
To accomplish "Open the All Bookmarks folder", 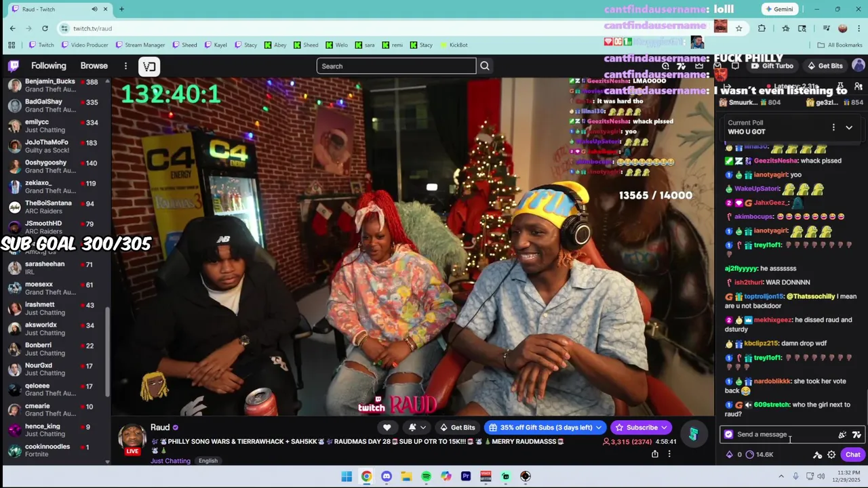I will click(x=840, y=45).
